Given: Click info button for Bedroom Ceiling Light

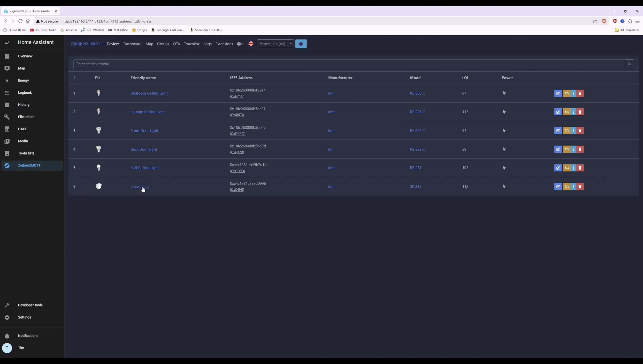Looking at the screenshot, I should pos(574,93).
